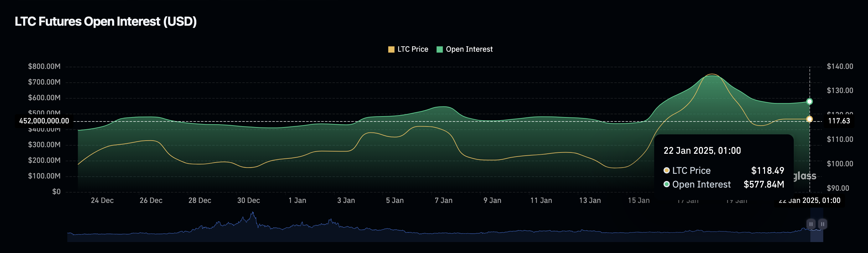The height and width of the screenshot is (253, 868).
Task: Click the $100.00 right axis label
Action: coord(840,164)
